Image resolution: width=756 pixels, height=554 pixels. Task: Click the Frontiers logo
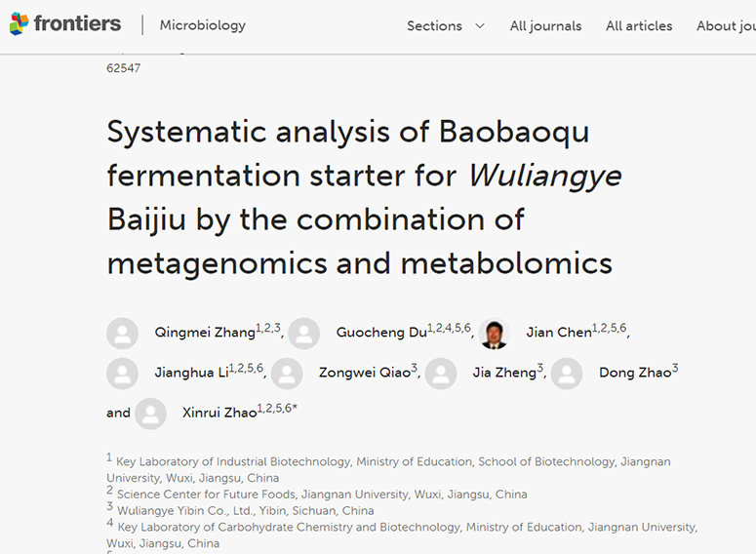coord(65,24)
